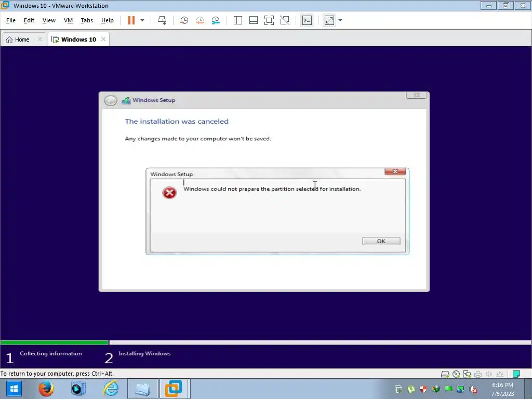Click the green flag tray icon
Screen dimensions: 532x399
[448, 389]
